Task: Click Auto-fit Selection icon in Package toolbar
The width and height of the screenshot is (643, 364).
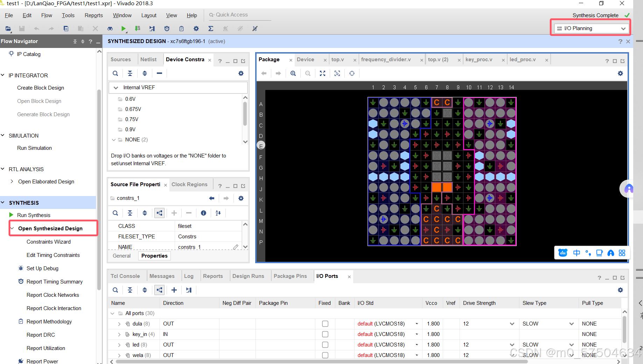Action: [x=337, y=73]
